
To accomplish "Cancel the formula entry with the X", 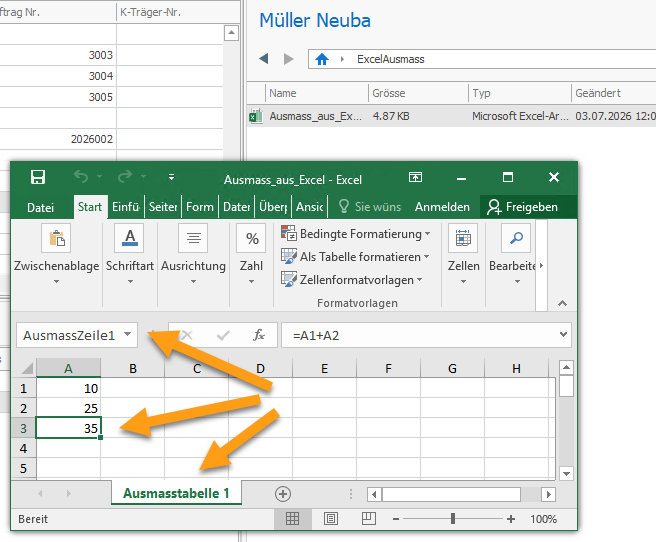I will pos(187,335).
